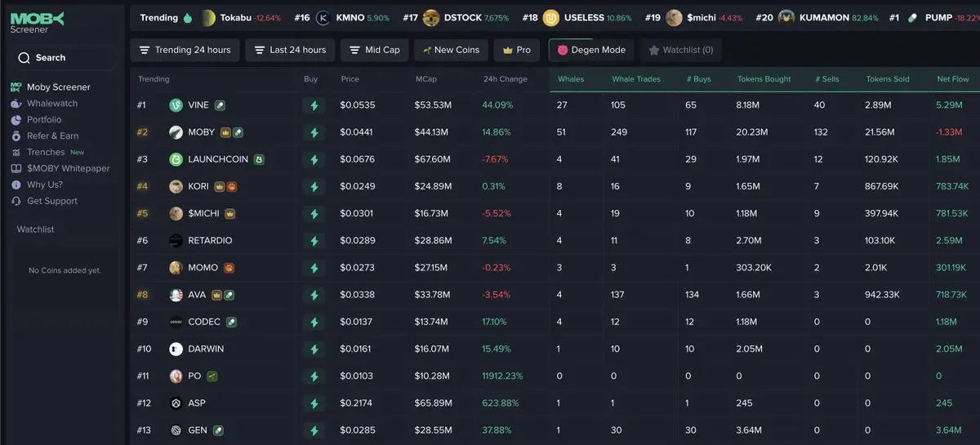
Task: Click the RETARDIO coin logo
Action: coord(176,241)
